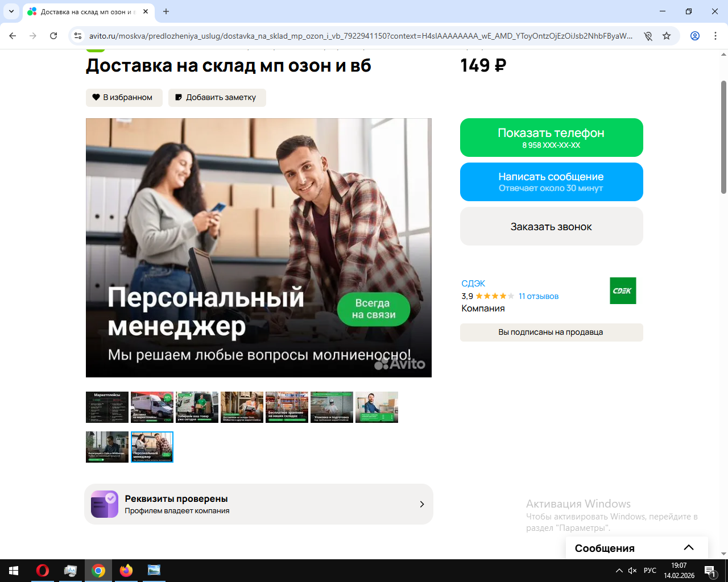The image size is (728, 582).
Task: Click the scrollbar up arrow
Action: (x=724, y=55)
